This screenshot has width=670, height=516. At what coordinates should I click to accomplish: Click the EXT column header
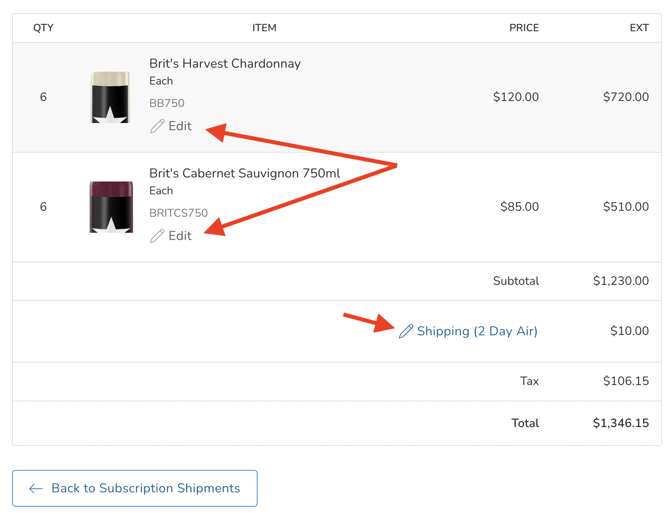pos(639,28)
